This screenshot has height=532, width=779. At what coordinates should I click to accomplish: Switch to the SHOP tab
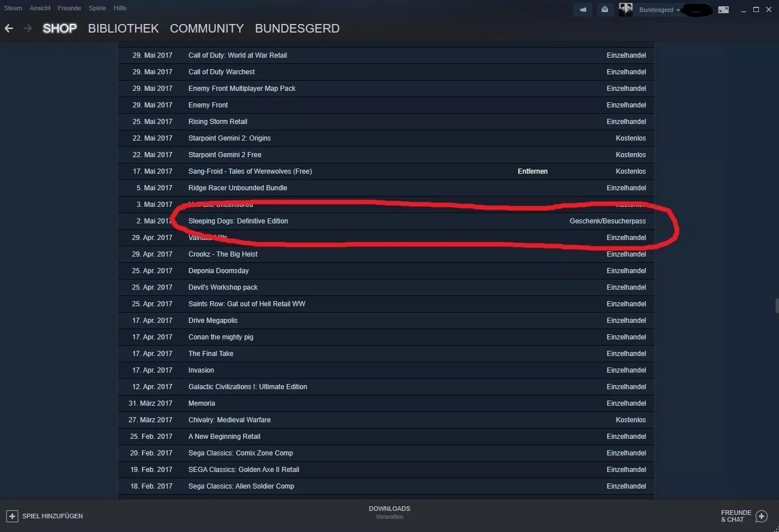coord(59,29)
